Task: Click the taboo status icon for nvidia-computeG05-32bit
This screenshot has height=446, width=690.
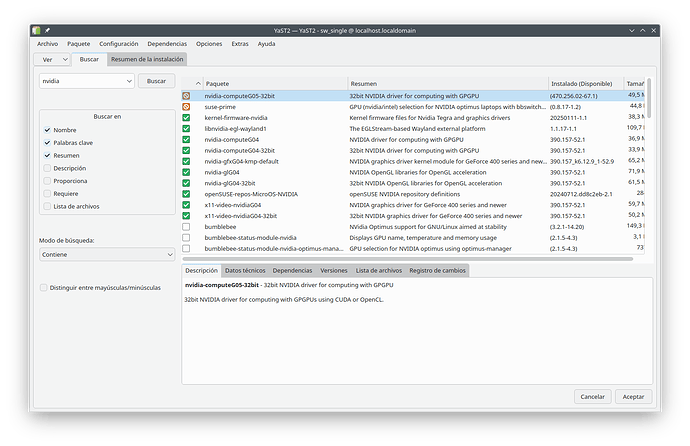Action: coord(186,95)
